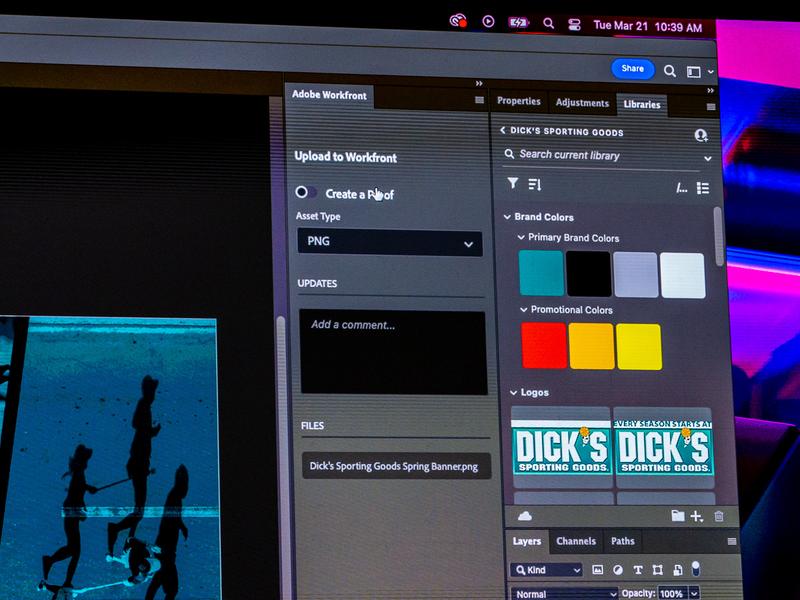Open Control Center in menu bar

click(574, 24)
